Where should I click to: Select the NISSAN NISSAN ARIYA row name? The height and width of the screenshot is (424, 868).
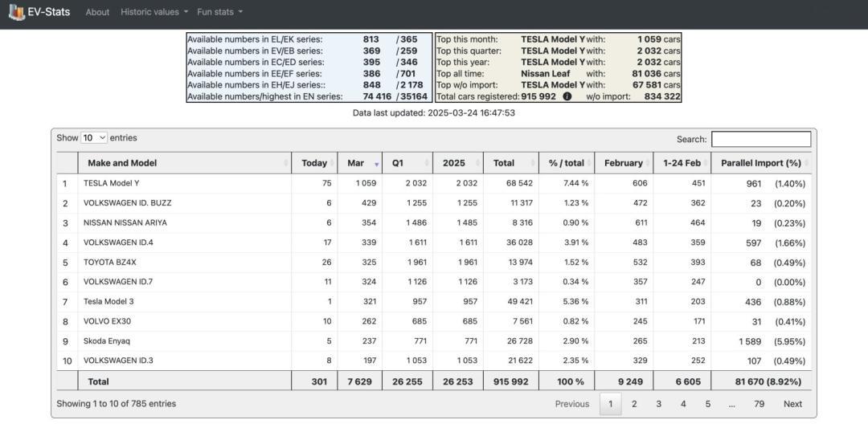point(125,222)
